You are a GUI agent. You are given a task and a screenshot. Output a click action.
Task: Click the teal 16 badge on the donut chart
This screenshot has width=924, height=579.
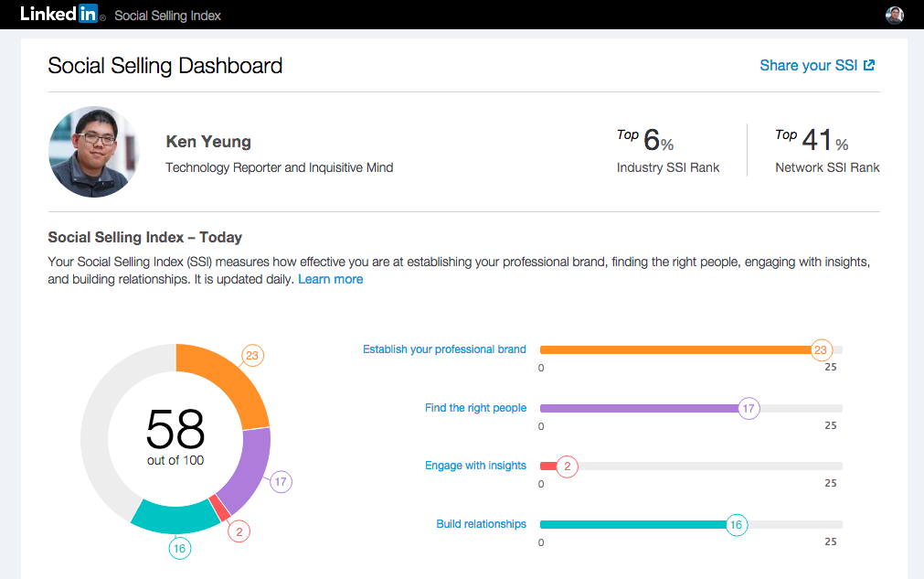[180, 548]
